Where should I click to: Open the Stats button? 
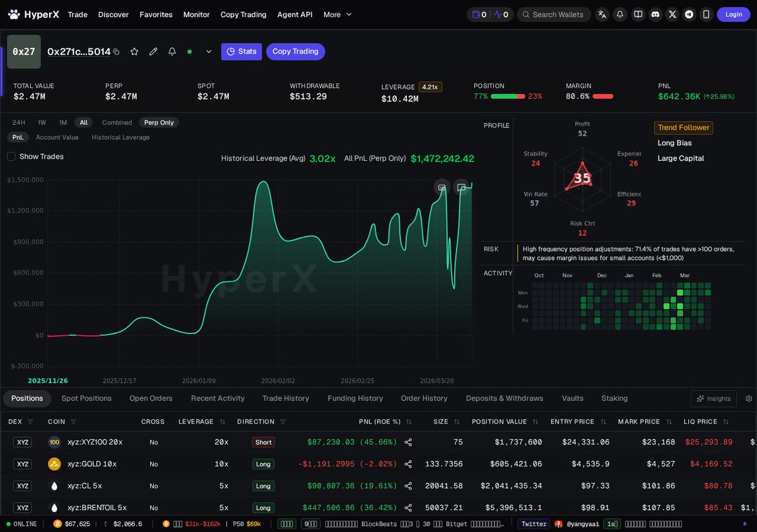coord(242,52)
